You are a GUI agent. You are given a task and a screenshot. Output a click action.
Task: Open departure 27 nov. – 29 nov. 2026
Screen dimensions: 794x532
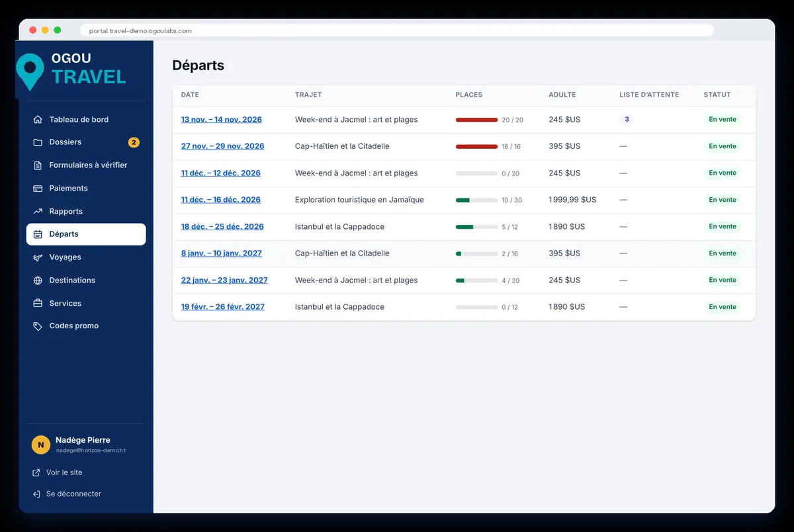point(223,146)
